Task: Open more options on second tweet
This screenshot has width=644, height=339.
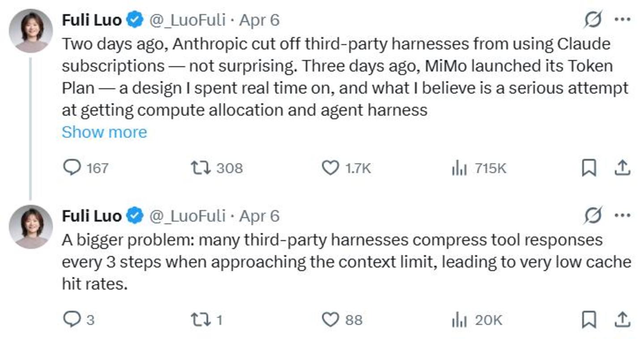Action: (x=623, y=216)
